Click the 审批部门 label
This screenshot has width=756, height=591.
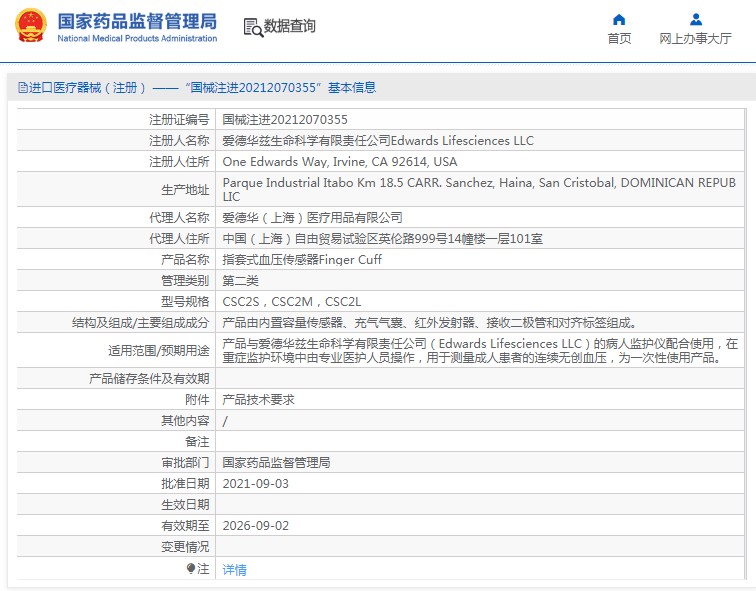point(185,463)
